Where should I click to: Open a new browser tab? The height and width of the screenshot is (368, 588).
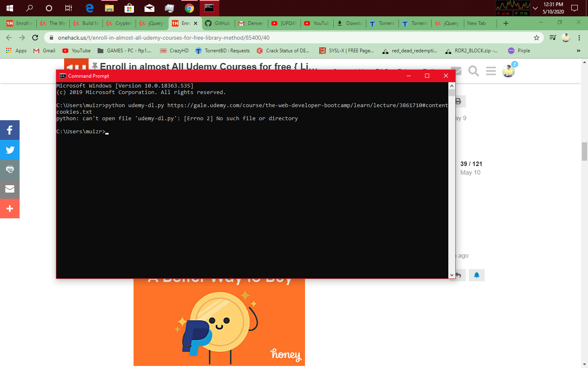click(506, 23)
